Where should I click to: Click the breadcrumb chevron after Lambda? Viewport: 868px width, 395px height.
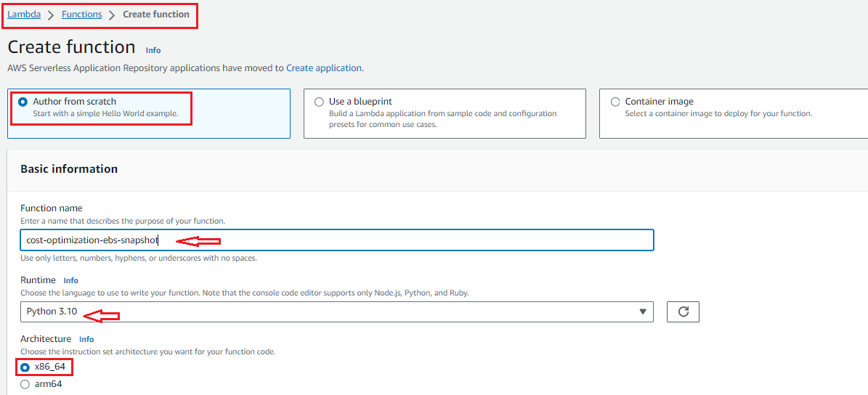click(51, 15)
